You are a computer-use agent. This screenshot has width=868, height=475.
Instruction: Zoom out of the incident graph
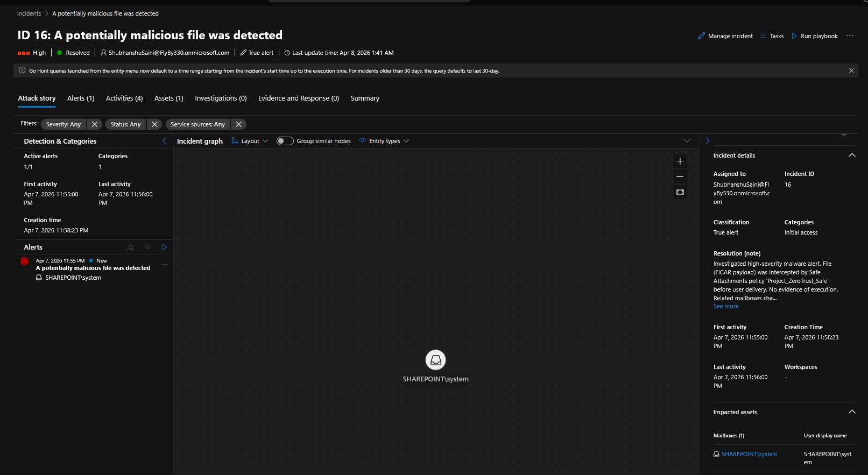pyautogui.click(x=680, y=176)
